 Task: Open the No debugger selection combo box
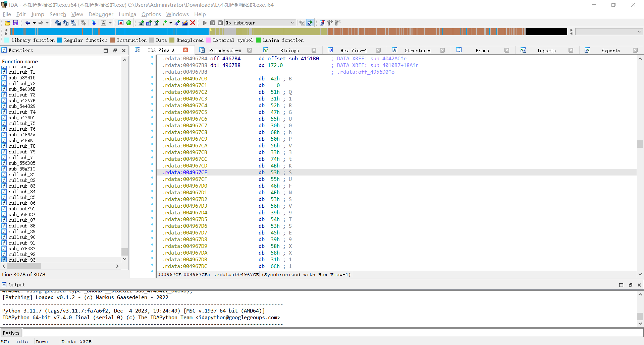pos(260,23)
